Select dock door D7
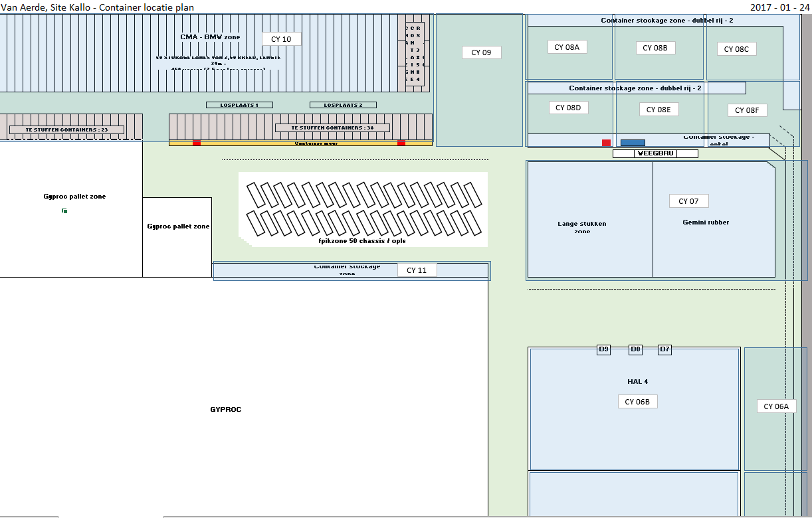 (664, 349)
